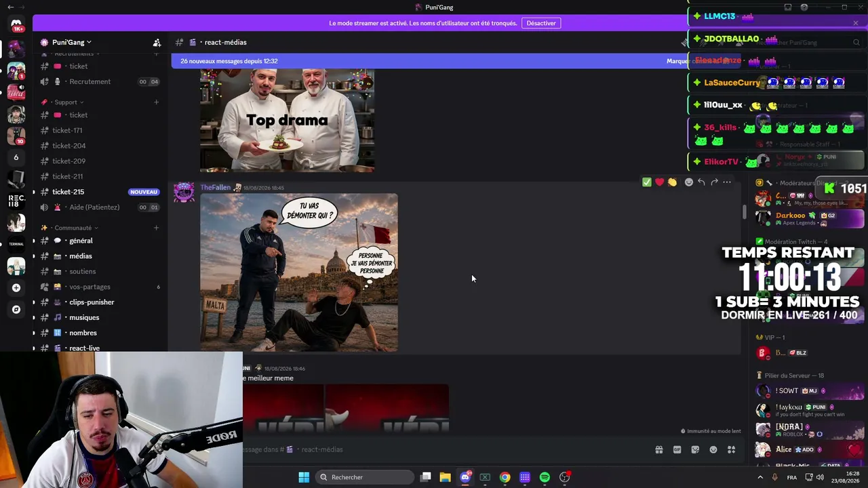Switch to the nombres channel
Viewport: 868px width, 488px height.
[x=100, y=333]
